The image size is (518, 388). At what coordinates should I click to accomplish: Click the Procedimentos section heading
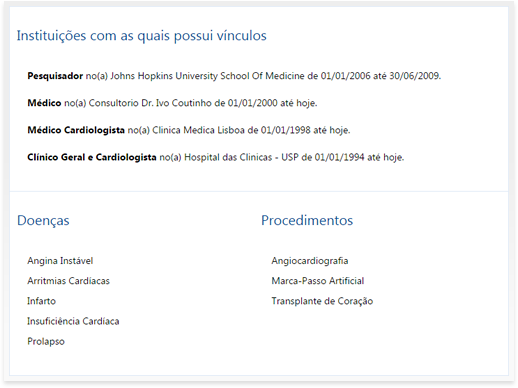click(x=307, y=220)
